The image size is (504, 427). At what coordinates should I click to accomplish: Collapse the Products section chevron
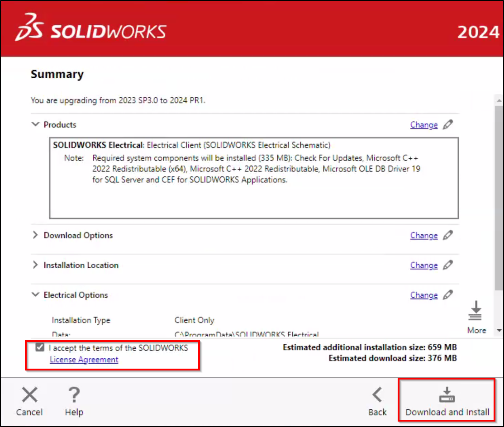[35, 124]
